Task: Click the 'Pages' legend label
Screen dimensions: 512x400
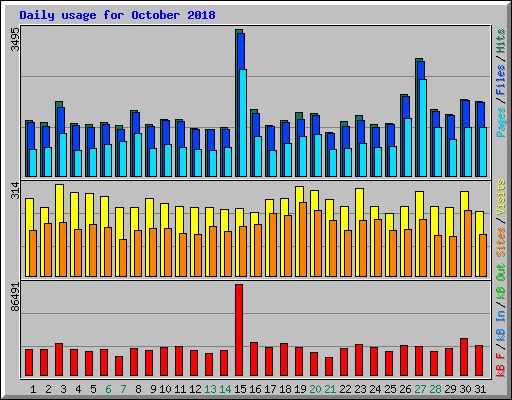Action: [500, 122]
